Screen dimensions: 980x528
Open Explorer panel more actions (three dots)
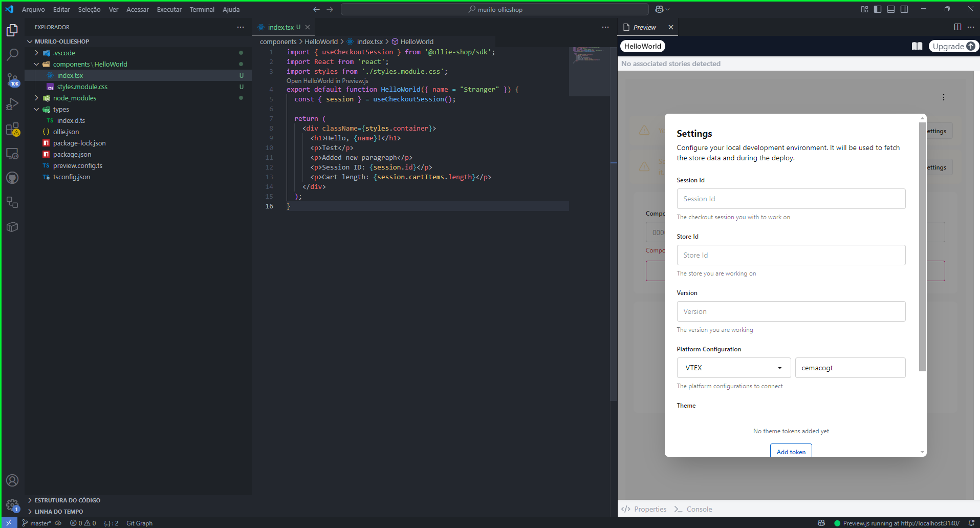pos(241,27)
